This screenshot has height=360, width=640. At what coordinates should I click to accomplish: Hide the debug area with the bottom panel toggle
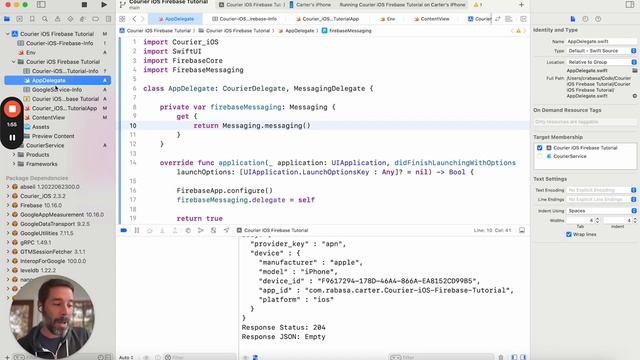[522, 230]
